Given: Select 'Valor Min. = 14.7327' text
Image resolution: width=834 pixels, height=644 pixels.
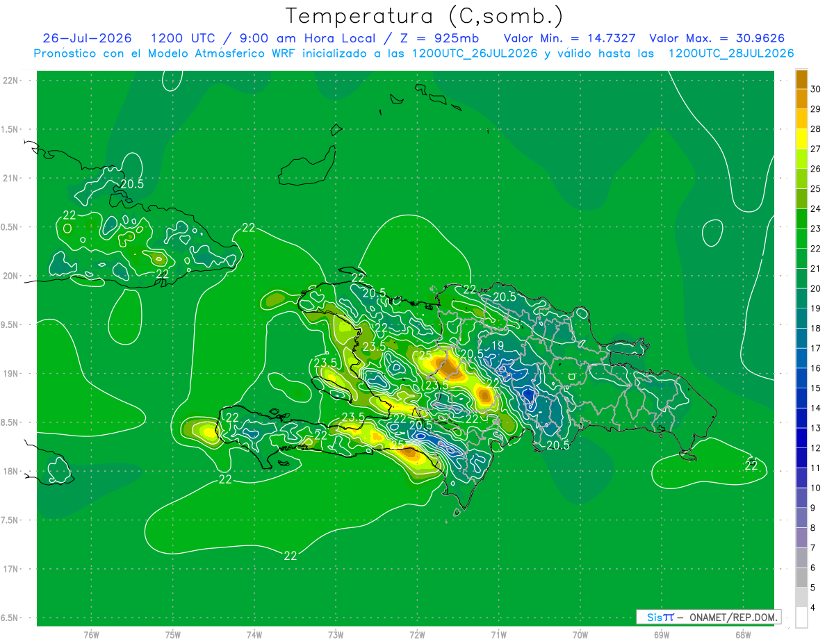Looking at the screenshot, I should tap(570, 38).
